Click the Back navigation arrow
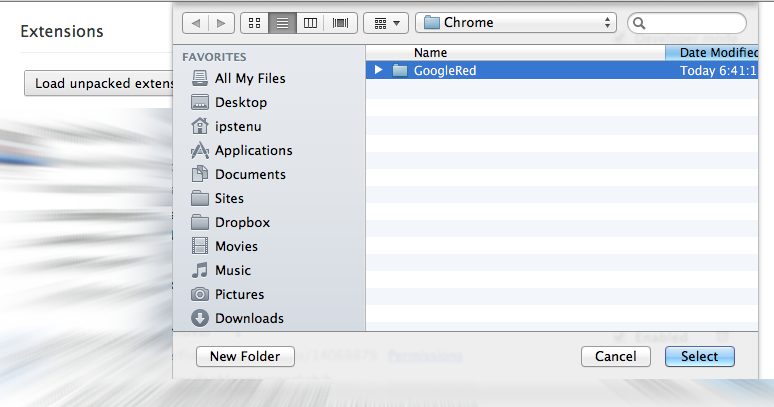Image resolution: width=774 pixels, height=407 pixels. pos(195,22)
